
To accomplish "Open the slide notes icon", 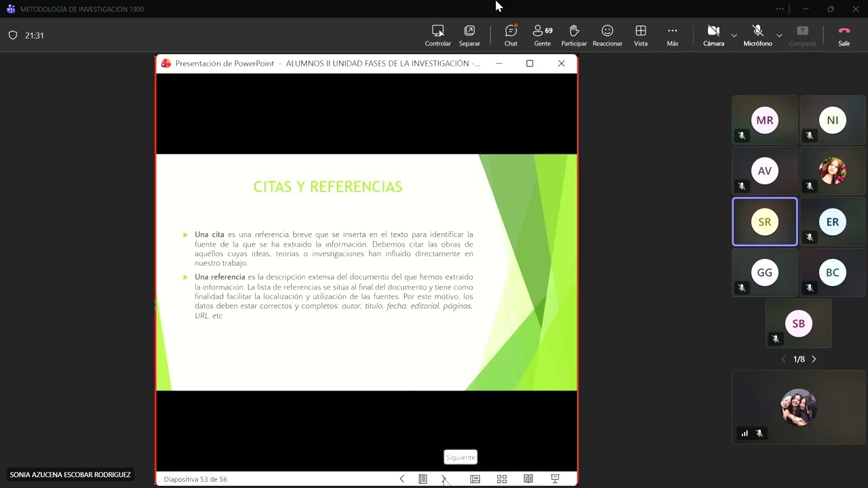I will coord(422,479).
